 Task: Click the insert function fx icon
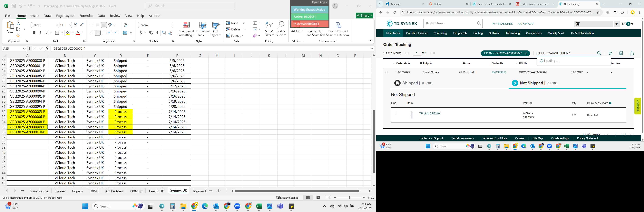coord(47,48)
